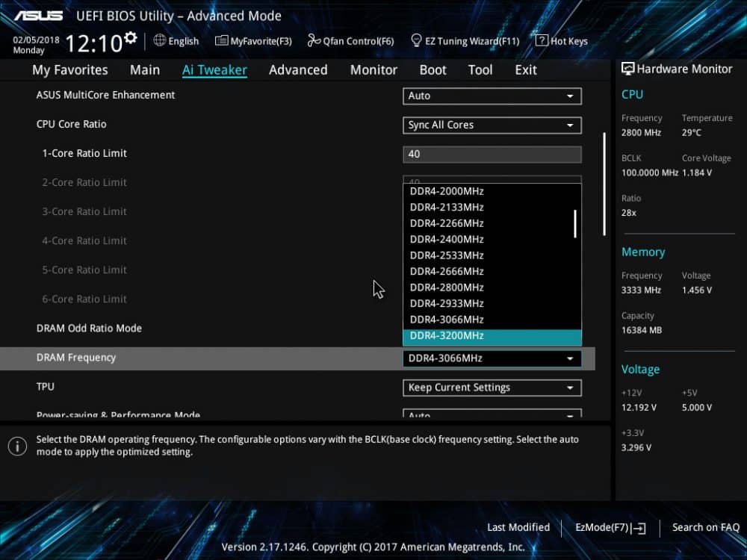
Task: Click the settings gear next to the clock
Action: click(130, 38)
